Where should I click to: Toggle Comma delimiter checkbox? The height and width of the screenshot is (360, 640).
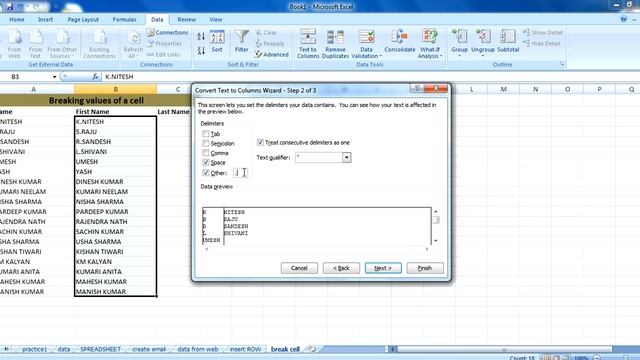tap(206, 153)
